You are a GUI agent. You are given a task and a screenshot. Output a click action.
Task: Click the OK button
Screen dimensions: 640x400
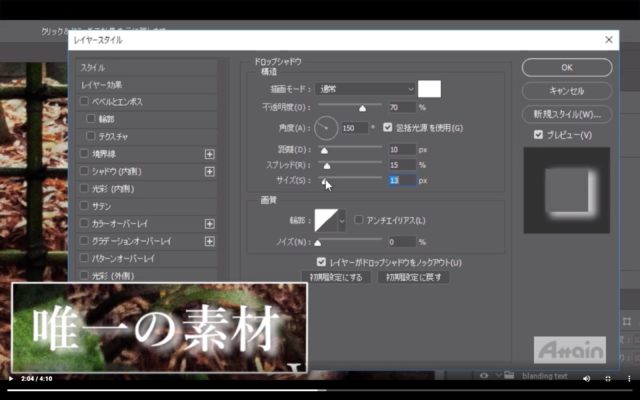(567, 67)
